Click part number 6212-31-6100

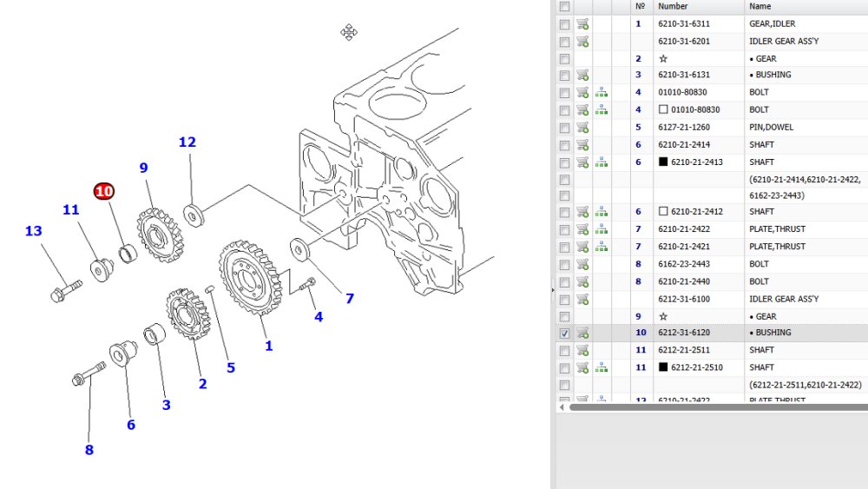(x=684, y=299)
